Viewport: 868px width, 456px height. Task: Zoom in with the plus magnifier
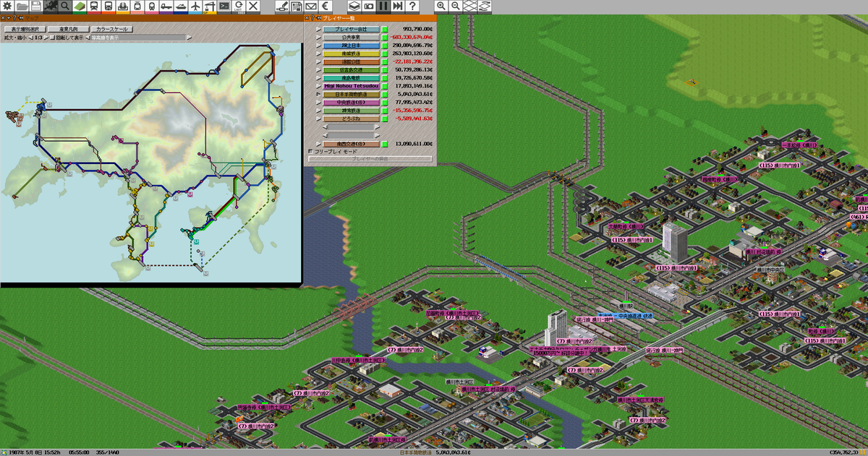click(x=441, y=7)
